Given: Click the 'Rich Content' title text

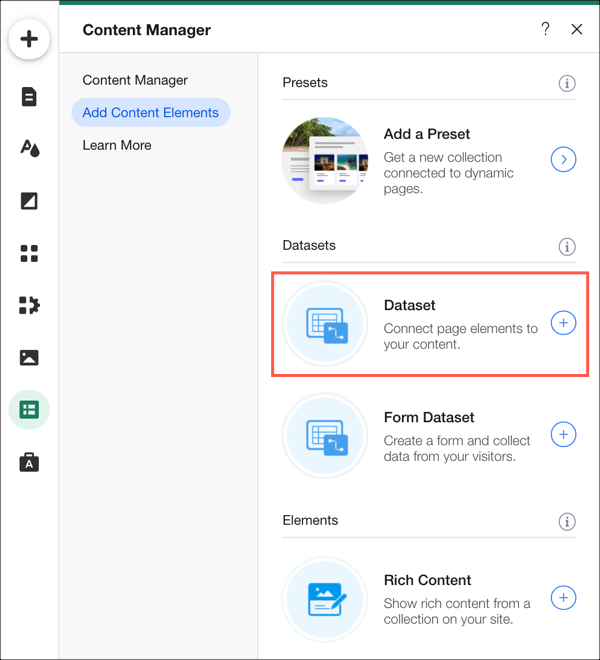Looking at the screenshot, I should pyautogui.click(x=427, y=580).
